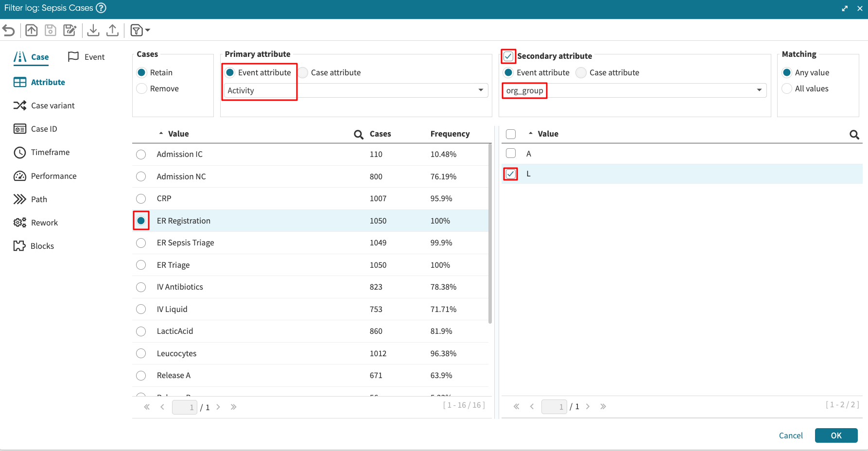Click the Cancel link
Viewport: 868px width, 451px height.
pyautogui.click(x=790, y=435)
